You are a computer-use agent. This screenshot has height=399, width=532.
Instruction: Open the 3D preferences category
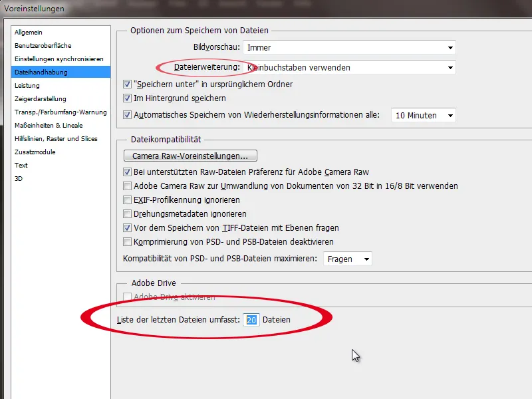click(61, 178)
